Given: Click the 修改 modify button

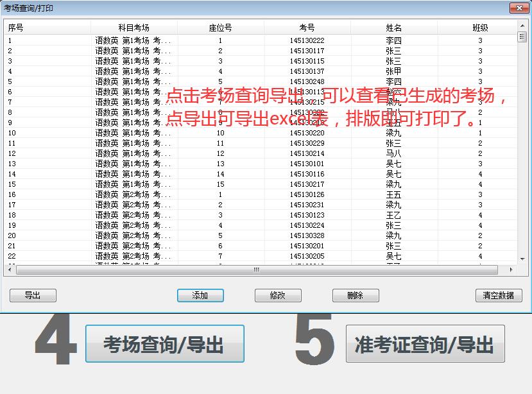Looking at the screenshot, I should (x=278, y=295).
